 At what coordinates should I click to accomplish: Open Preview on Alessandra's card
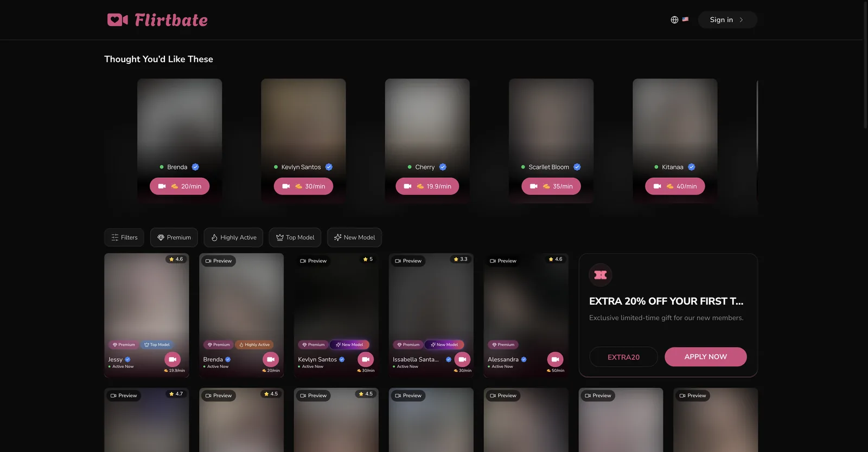503,261
